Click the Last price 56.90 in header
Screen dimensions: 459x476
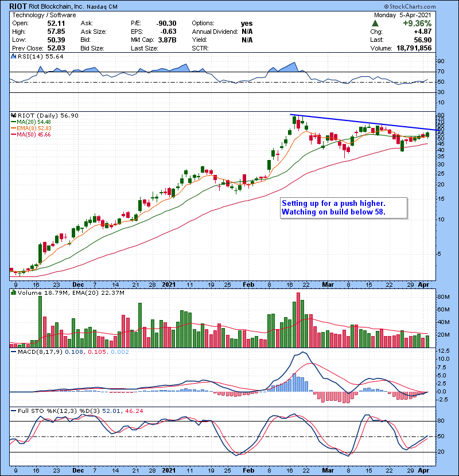tap(422, 40)
